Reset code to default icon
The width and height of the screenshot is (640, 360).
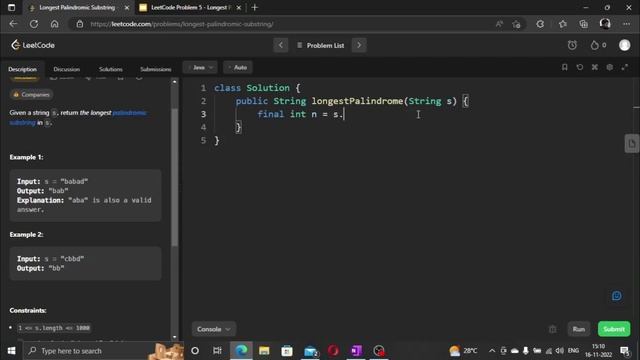(x=580, y=67)
